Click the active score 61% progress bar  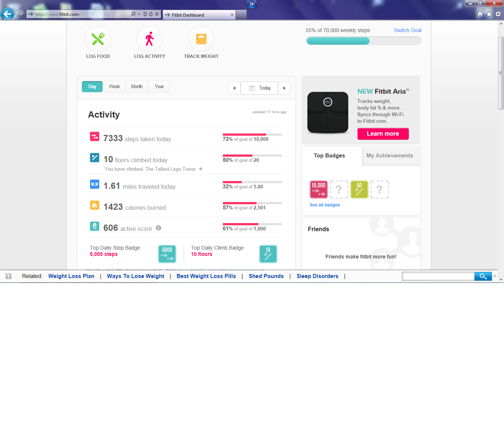tap(252, 224)
